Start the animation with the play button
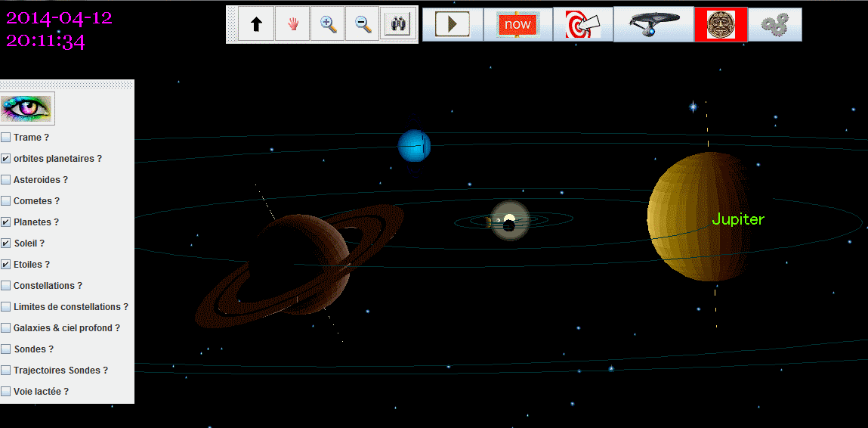 coord(453,24)
